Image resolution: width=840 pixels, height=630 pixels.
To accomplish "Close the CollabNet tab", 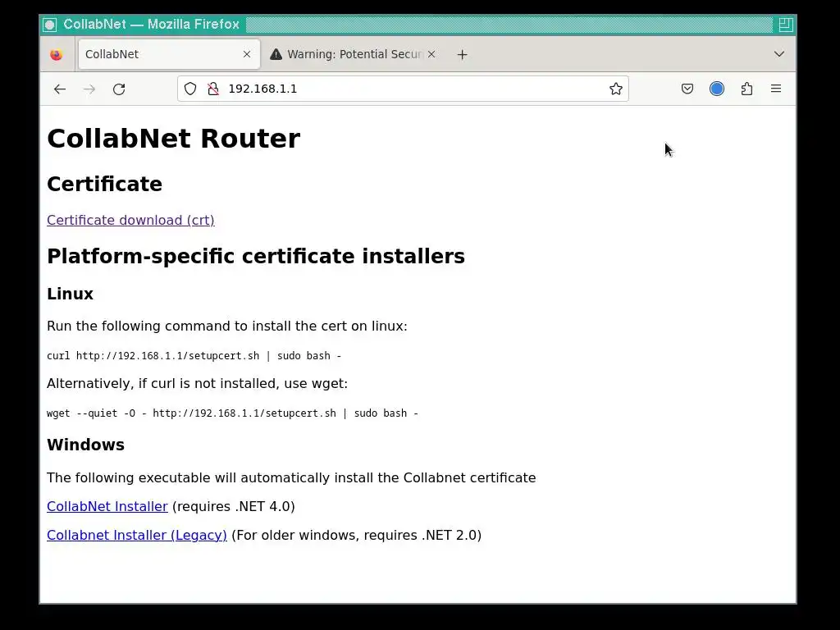I will 247,54.
